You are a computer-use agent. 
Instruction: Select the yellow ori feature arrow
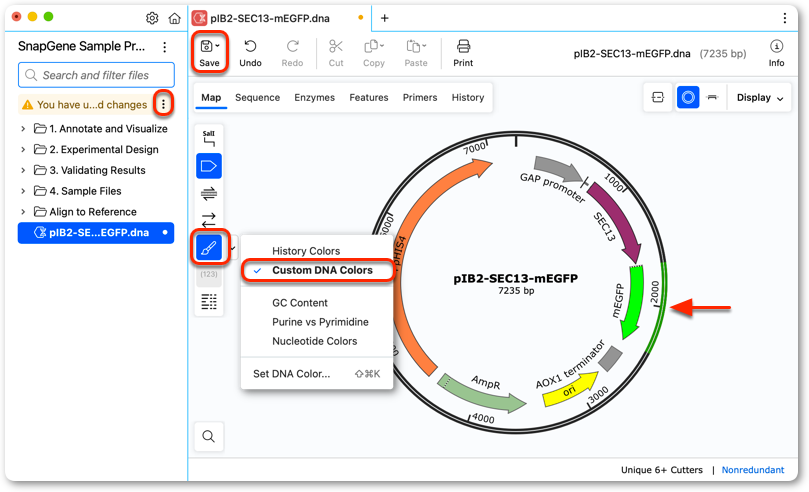pos(570,390)
